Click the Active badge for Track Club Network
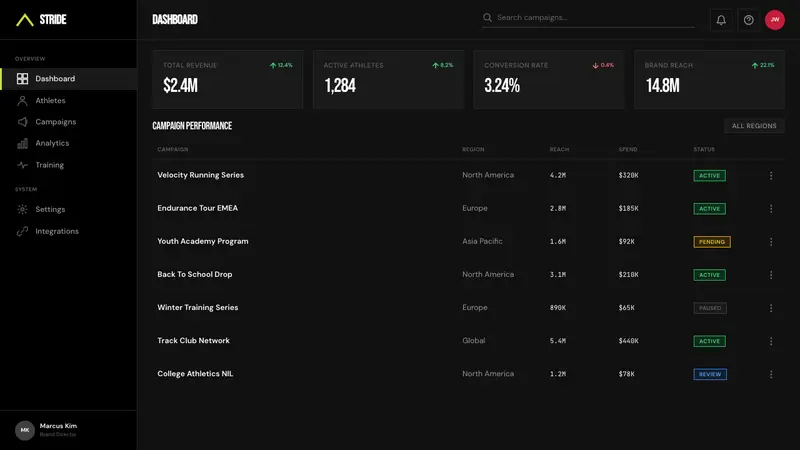 pyautogui.click(x=709, y=341)
